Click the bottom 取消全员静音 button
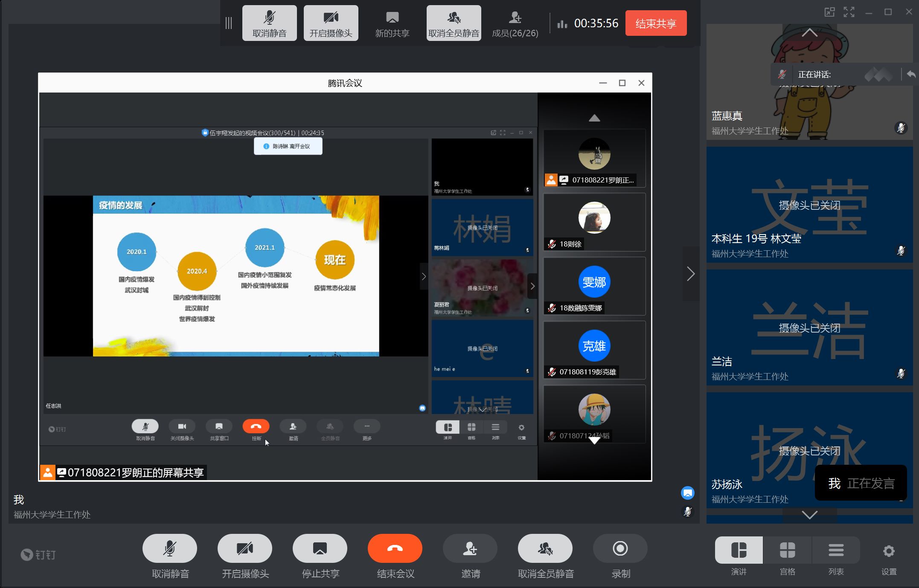 tap(545, 548)
